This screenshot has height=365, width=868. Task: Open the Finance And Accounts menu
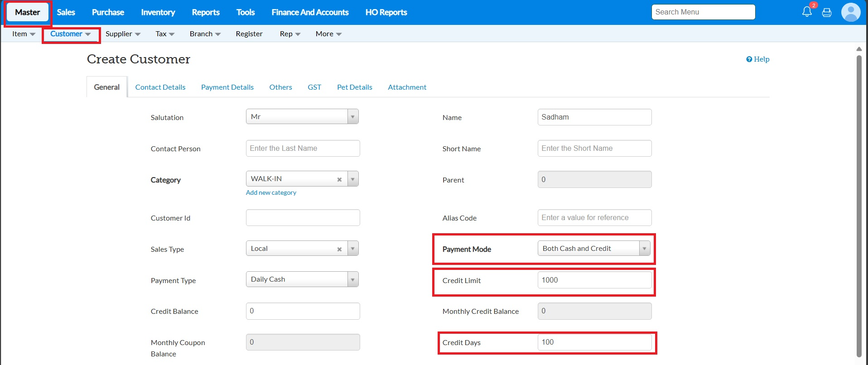pos(310,12)
